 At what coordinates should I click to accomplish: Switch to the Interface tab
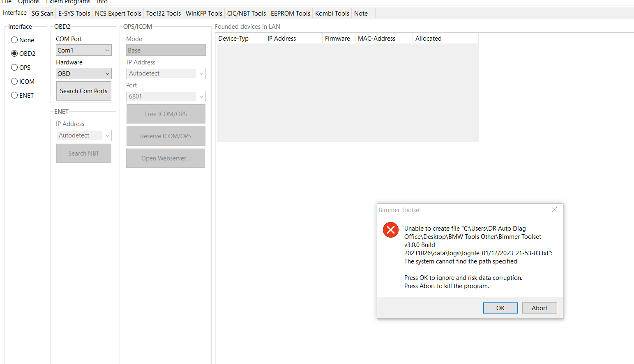tap(15, 13)
